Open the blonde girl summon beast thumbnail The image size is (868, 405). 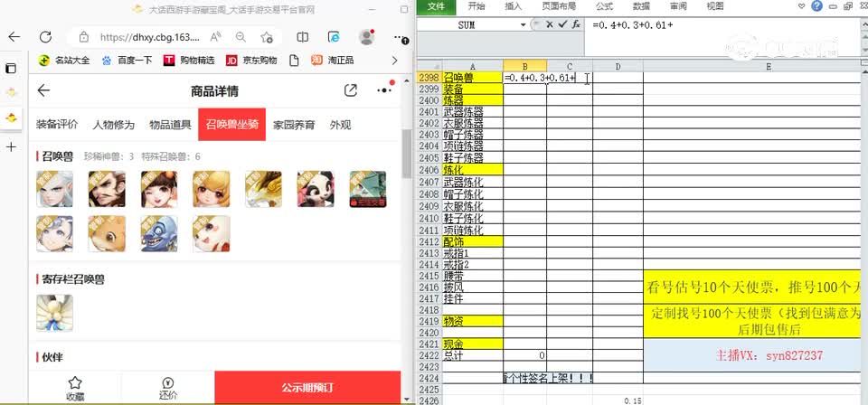tap(212, 189)
